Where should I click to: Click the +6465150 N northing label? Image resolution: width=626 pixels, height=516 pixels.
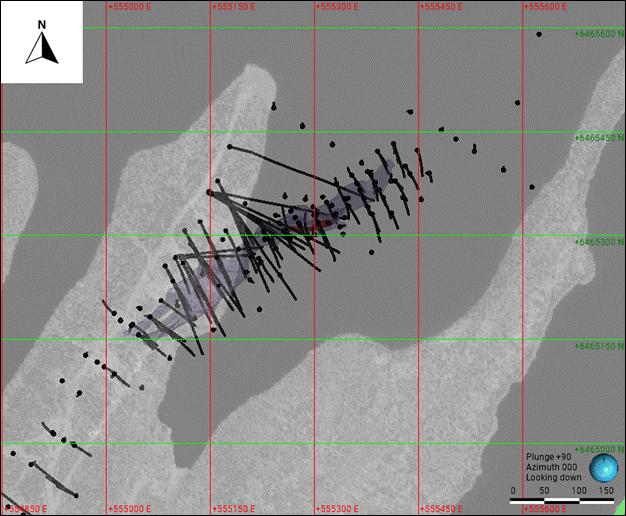[x=599, y=346]
